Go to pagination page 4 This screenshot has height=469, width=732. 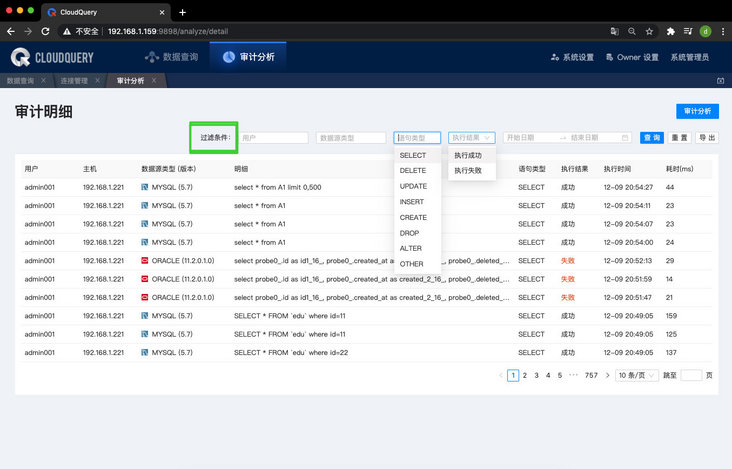tap(548, 375)
